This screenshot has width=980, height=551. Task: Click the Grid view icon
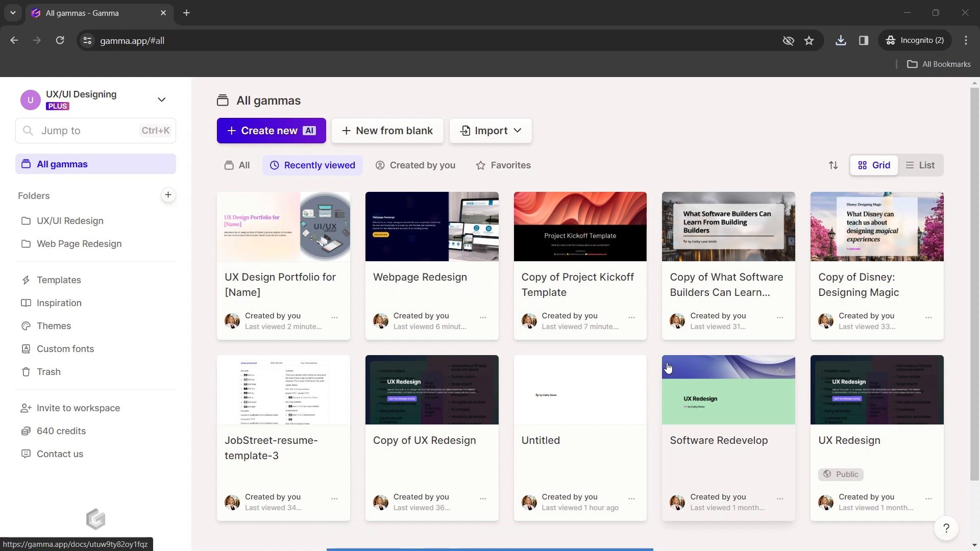coord(863,165)
